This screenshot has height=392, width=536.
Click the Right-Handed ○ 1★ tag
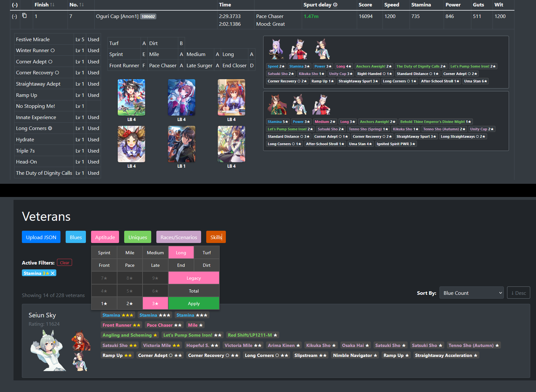click(x=375, y=74)
